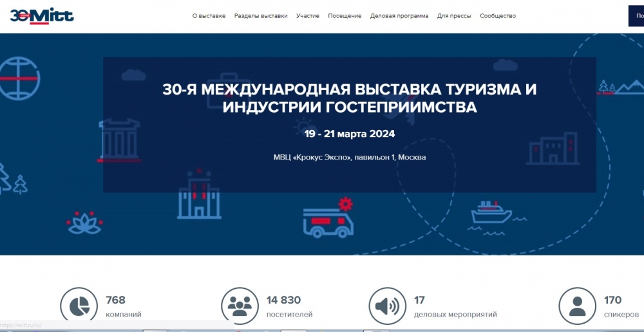Open the Разделы выставки menu
Image resolution: width=644 pixels, height=332 pixels.
(x=261, y=16)
